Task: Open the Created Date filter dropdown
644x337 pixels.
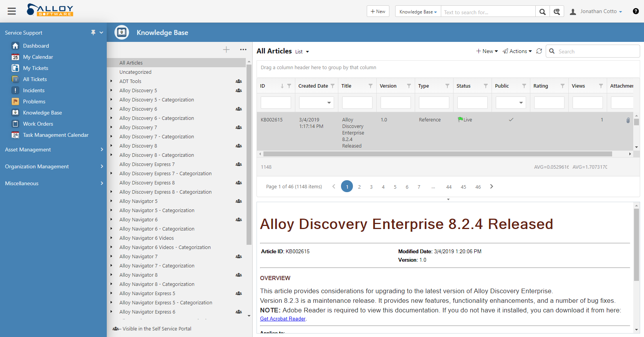Action: point(329,103)
